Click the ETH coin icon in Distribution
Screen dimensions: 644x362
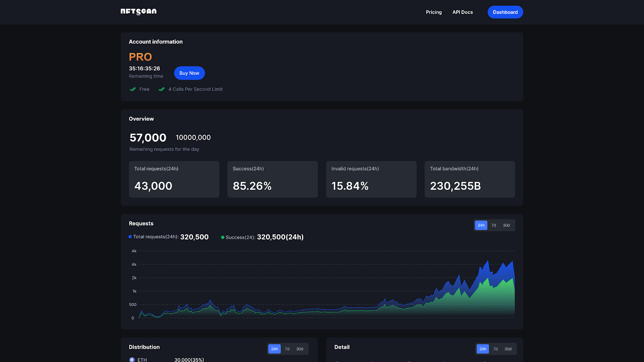point(132,360)
